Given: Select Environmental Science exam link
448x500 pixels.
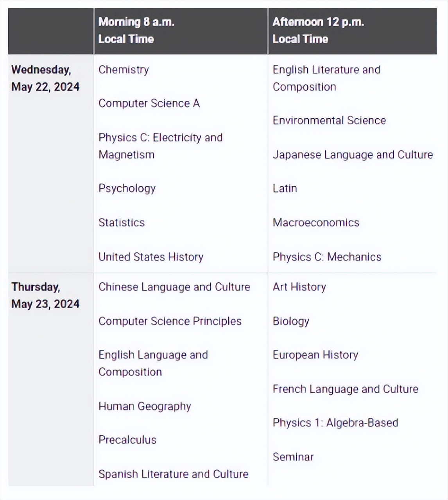Looking at the screenshot, I should pos(329,120).
